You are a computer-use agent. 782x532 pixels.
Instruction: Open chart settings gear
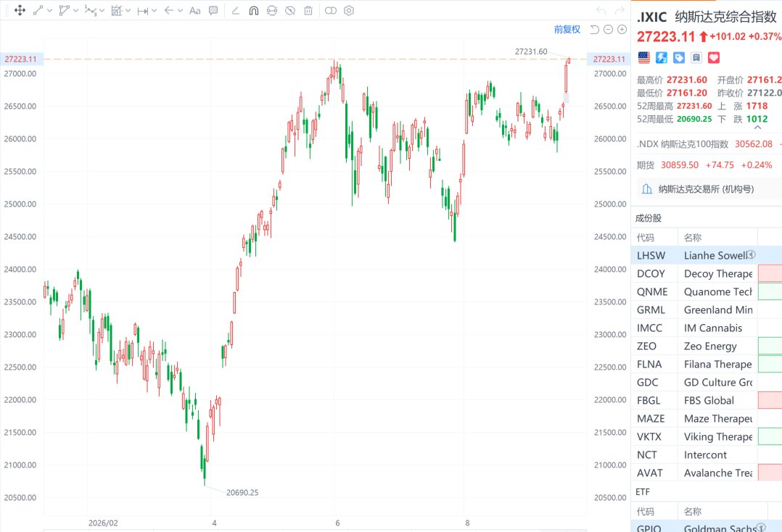pos(349,10)
